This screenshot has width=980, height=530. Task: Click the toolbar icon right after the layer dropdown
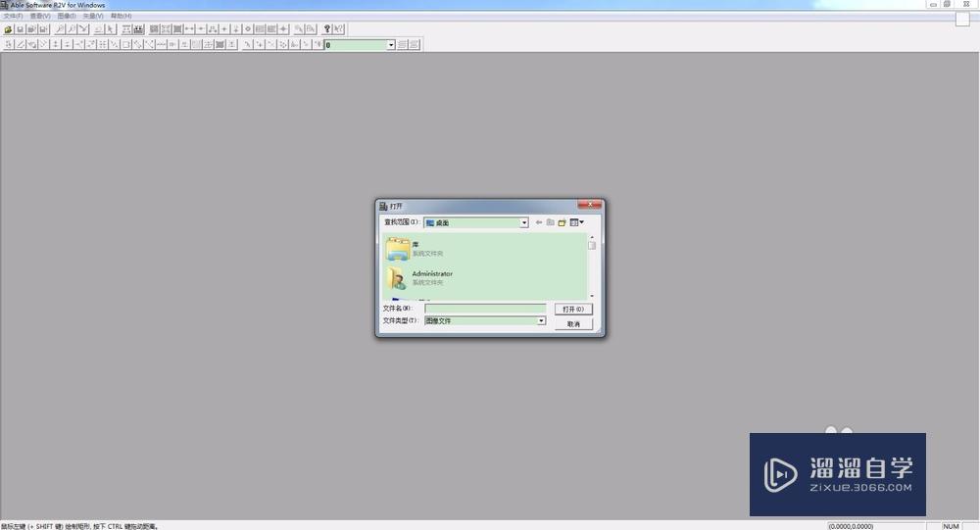pyautogui.click(x=403, y=44)
